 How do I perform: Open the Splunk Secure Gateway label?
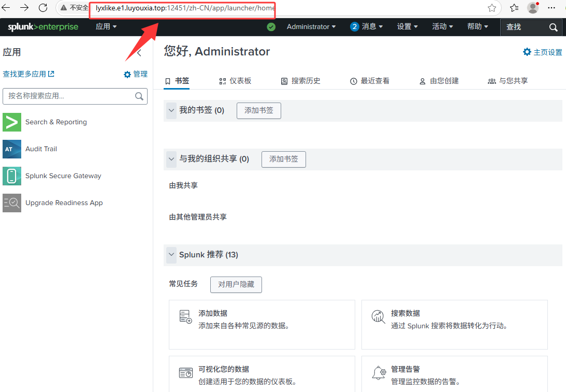tap(63, 176)
